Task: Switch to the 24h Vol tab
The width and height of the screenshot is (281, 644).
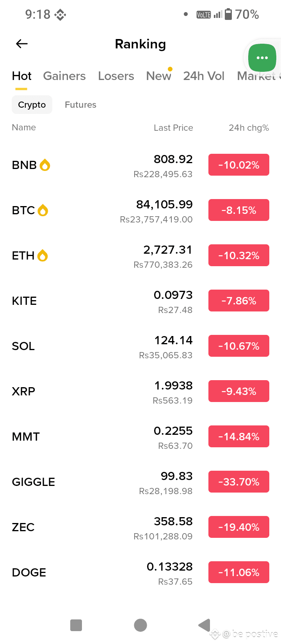Action: 204,76
